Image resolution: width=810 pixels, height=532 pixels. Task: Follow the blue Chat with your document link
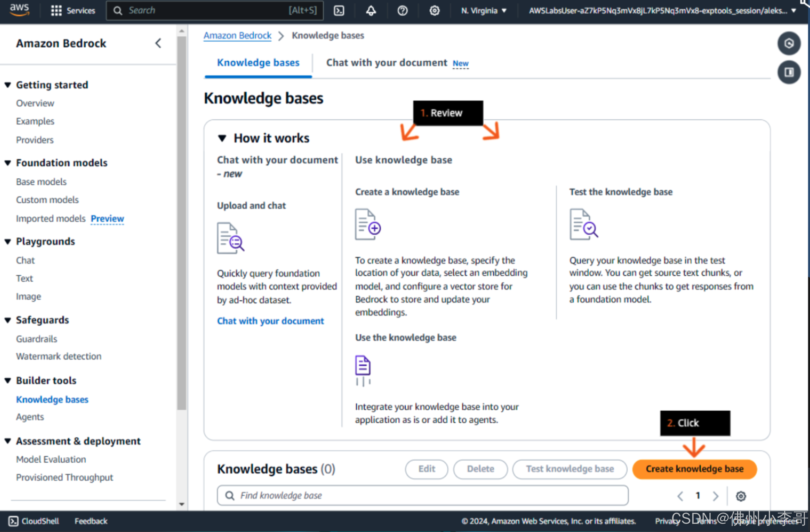coord(270,321)
